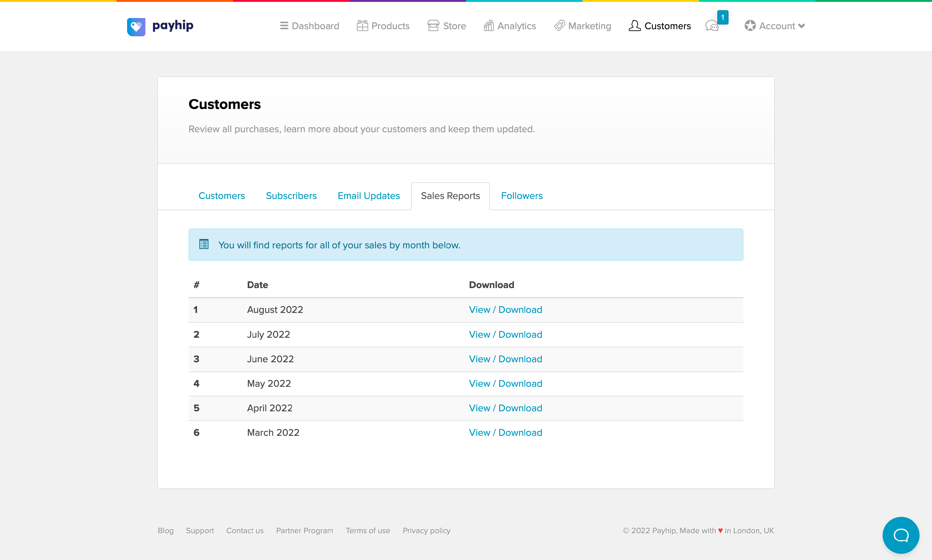Click Contact us in footer
The image size is (932, 560).
pyautogui.click(x=245, y=531)
